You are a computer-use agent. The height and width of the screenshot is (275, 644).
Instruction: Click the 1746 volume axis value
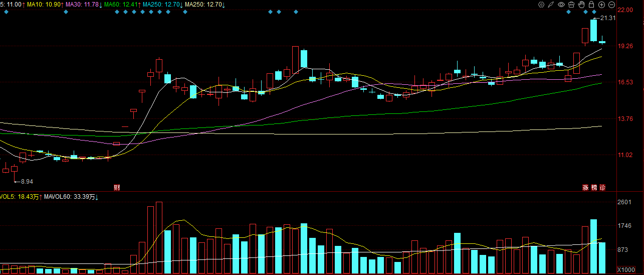(x=625, y=226)
